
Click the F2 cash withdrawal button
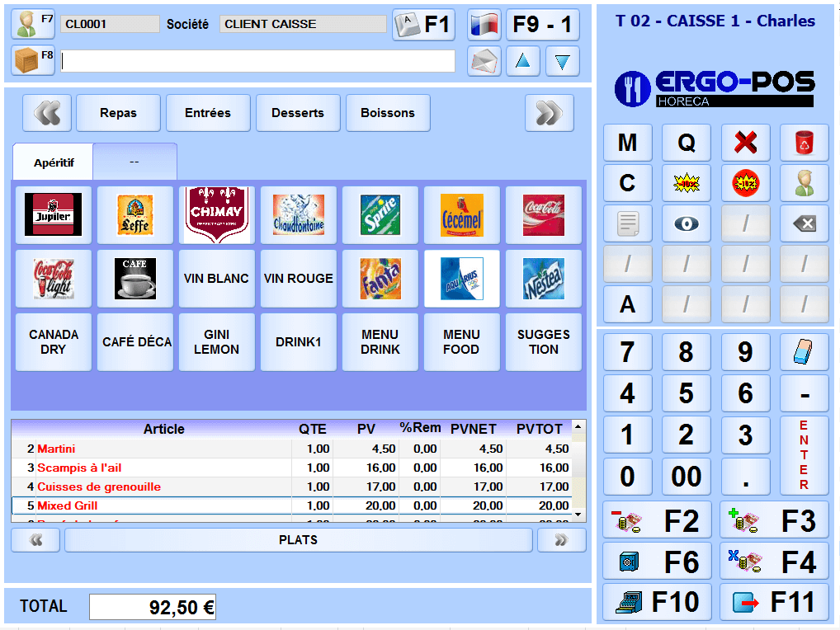657,520
